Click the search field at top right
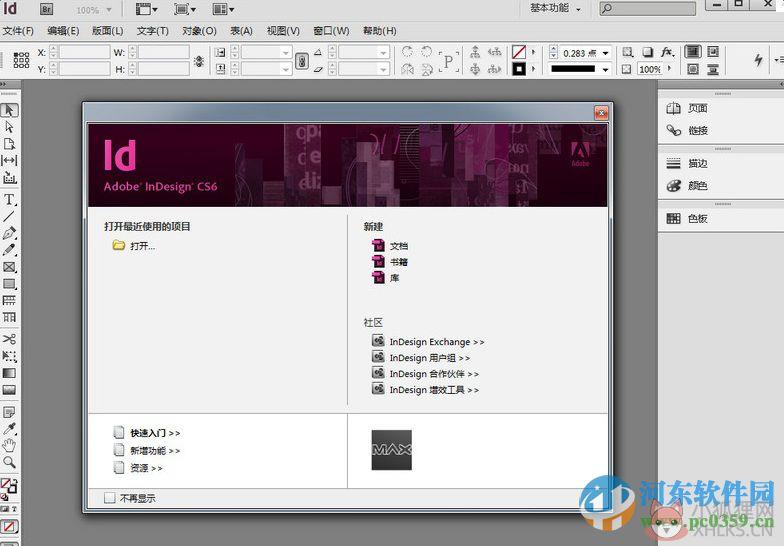This screenshot has height=546, width=784. pos(648,8)
